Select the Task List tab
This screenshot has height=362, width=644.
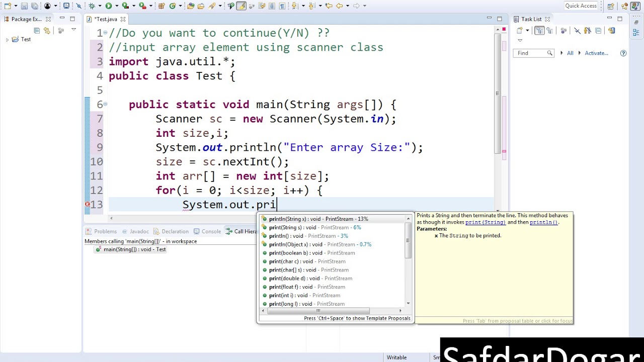click(x=531, y=19)
